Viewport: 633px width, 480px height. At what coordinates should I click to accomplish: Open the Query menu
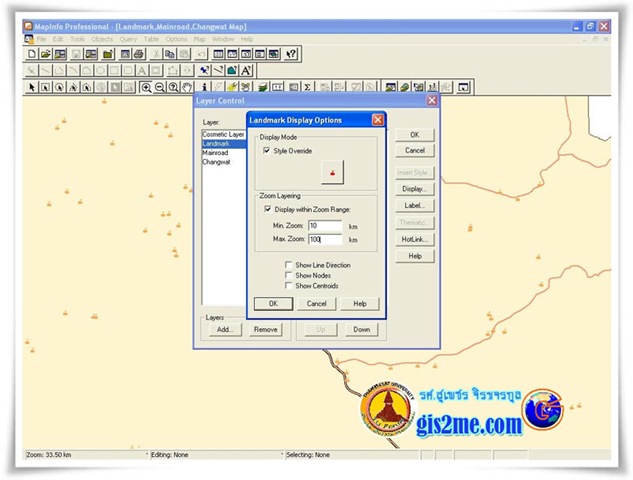[128, 39]
